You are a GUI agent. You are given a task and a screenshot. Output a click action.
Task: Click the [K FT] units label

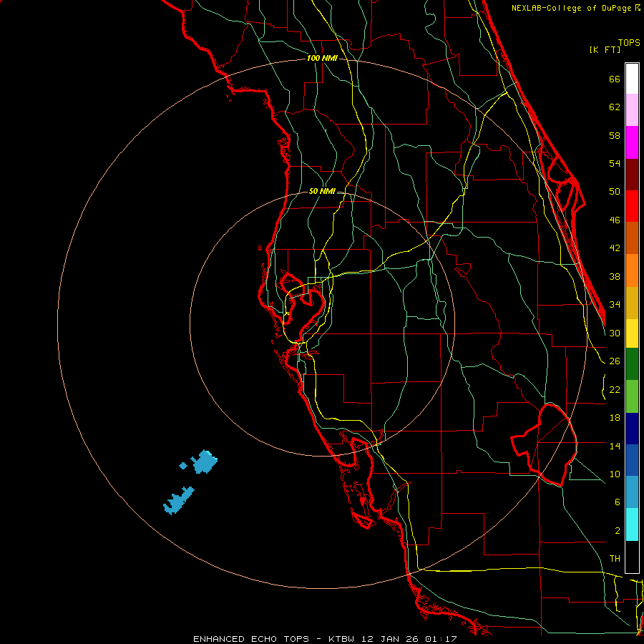605,49
